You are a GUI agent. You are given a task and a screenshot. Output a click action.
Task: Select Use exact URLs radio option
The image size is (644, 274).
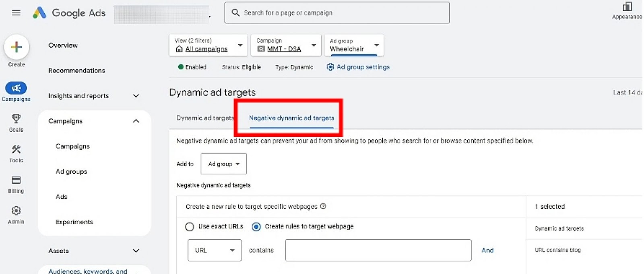[x=190, y=227]
